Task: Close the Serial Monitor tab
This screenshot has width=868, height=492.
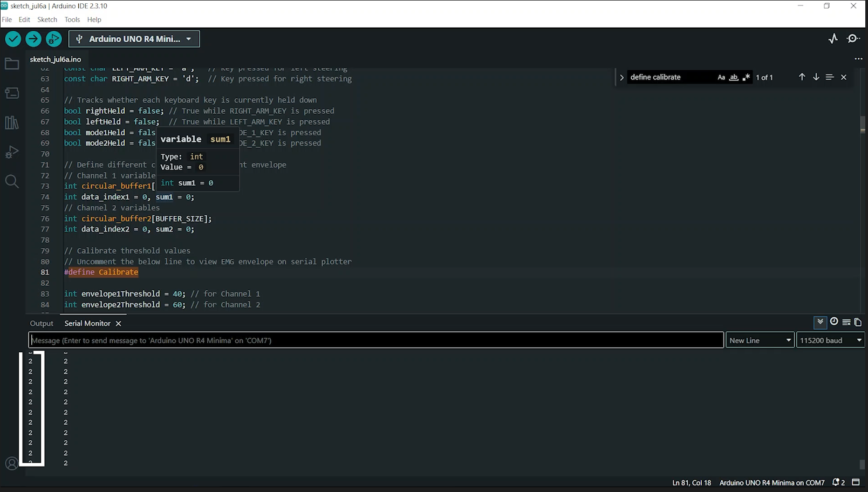Action: [118, 324]
